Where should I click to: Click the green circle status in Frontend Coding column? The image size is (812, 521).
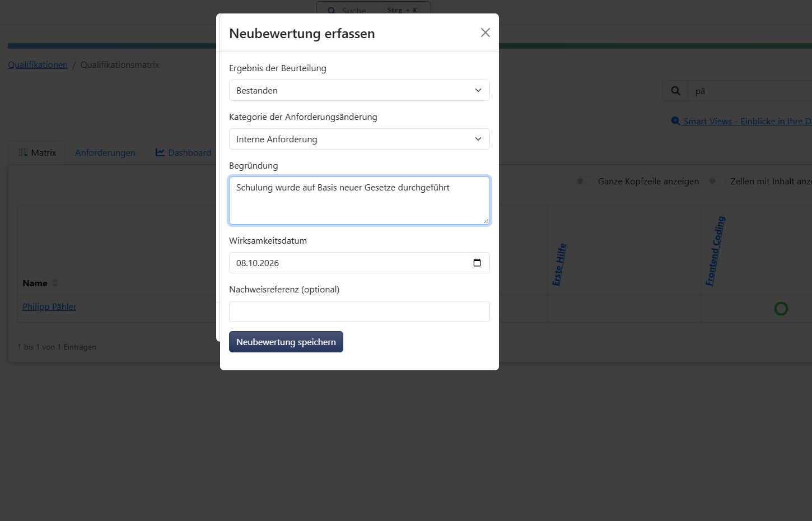[x=781, y=309]
